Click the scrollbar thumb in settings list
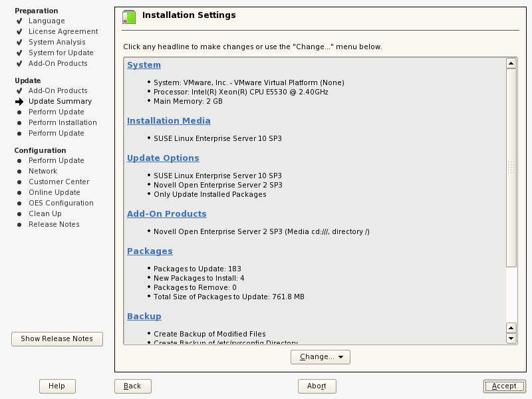532x399 pixels. pos(511,168)
